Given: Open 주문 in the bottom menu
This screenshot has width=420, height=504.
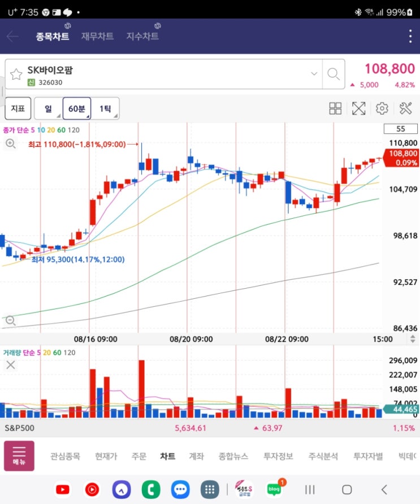Looking at the screenshot, I should (139, 456).
